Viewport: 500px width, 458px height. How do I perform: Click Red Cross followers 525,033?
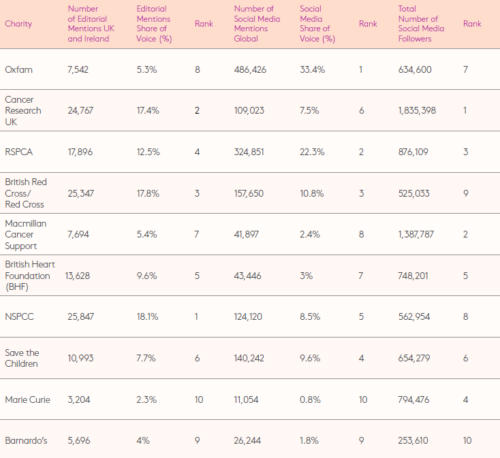(414, 193)
